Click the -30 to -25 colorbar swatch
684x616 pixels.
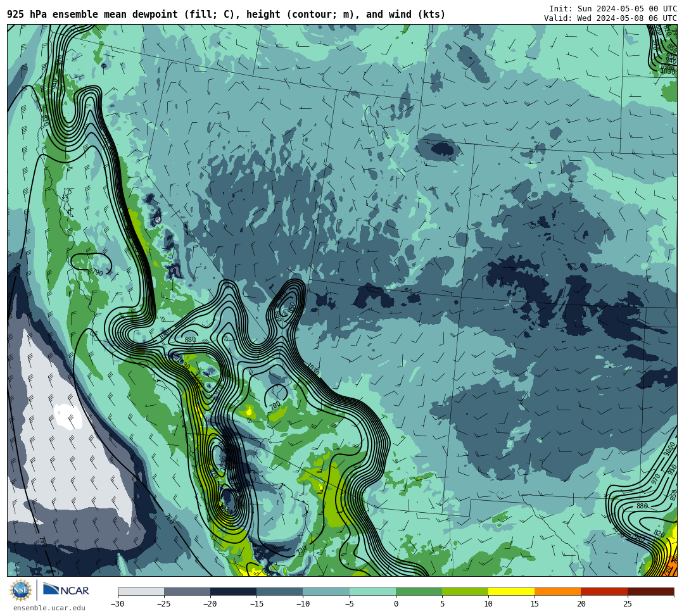coord(141,591)
